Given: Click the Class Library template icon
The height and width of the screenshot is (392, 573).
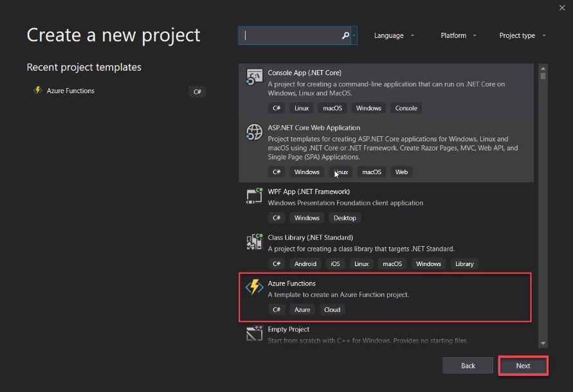Looking at the screenshot, I should 254,242.
